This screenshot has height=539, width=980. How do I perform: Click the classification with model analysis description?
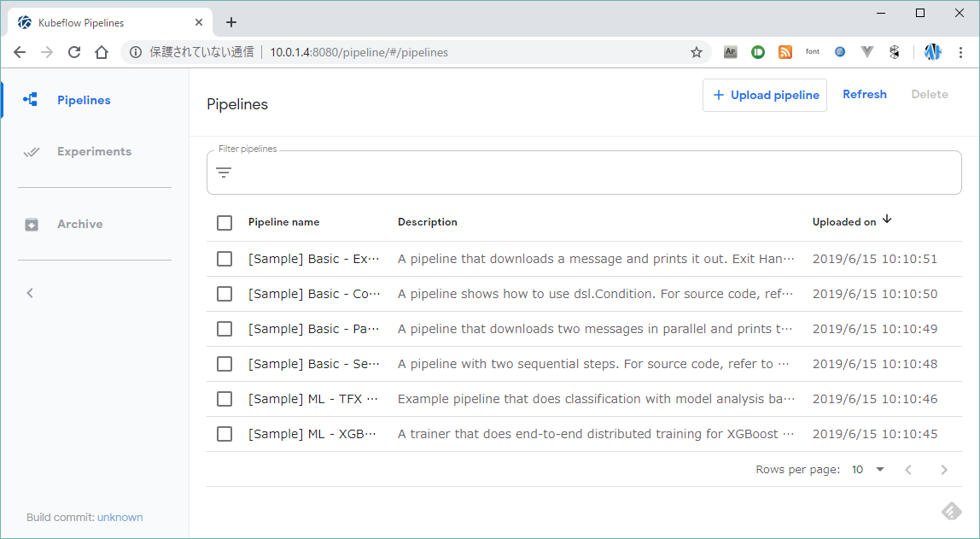pyautogui.click(x=596, y=399)
